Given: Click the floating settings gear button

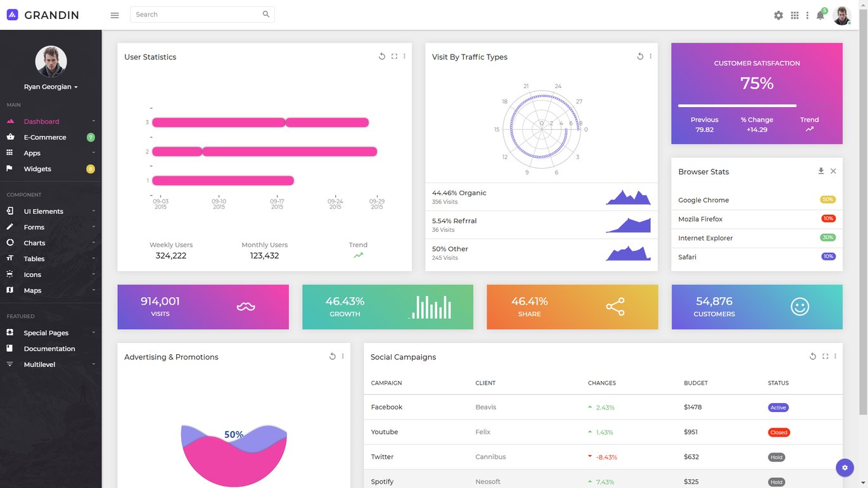Looking at the screenshot, I should [x=845, y=468].
